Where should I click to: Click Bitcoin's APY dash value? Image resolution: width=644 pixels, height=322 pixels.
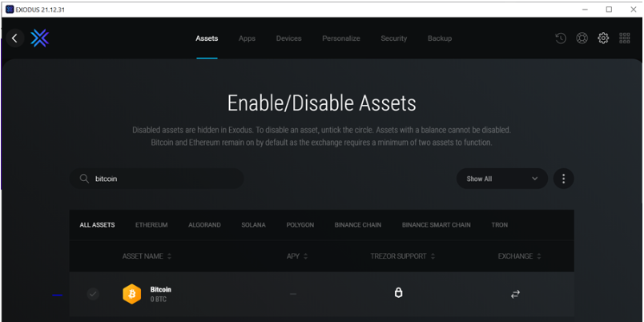(x=293, y=294)
